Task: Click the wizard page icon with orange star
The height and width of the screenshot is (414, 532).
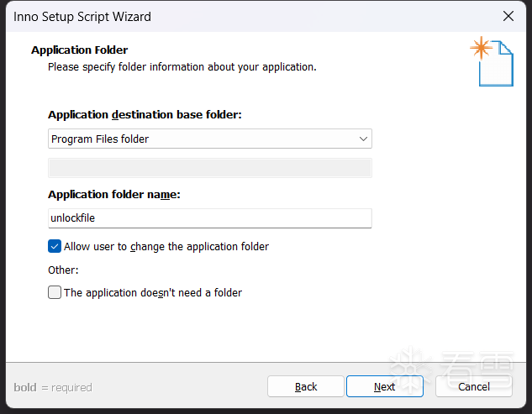Action: (x=491, y=61)
